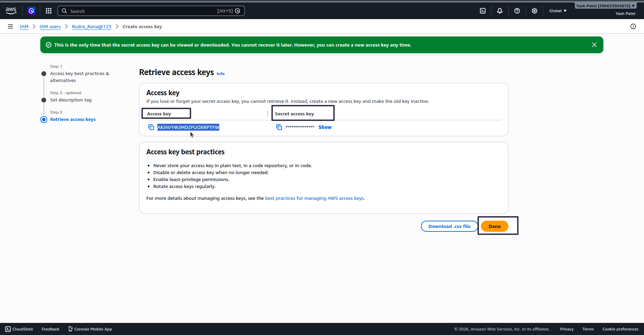644x335 pixels.
Task: Toggle the side navigation hamburger menu
Action: point(10,26)
